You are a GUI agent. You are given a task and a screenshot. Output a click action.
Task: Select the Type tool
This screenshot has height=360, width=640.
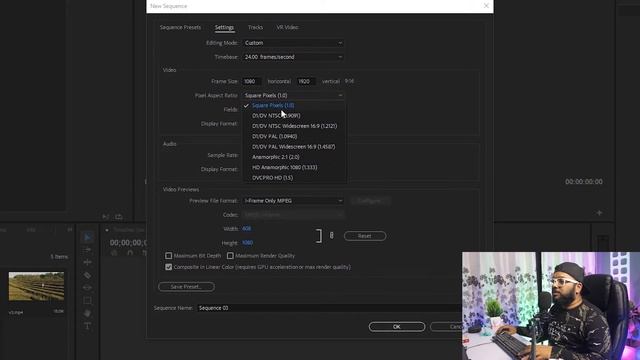(x=87, y=326)
